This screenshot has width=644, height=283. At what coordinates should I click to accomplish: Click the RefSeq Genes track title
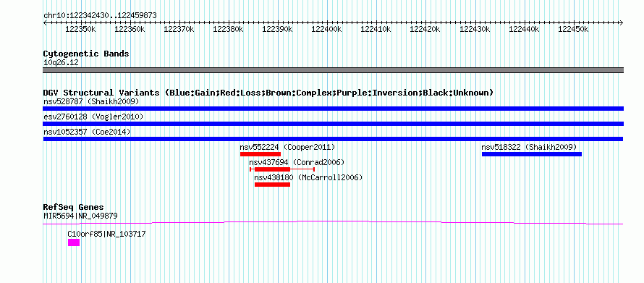pyautogui.click(x=73, y=207)
